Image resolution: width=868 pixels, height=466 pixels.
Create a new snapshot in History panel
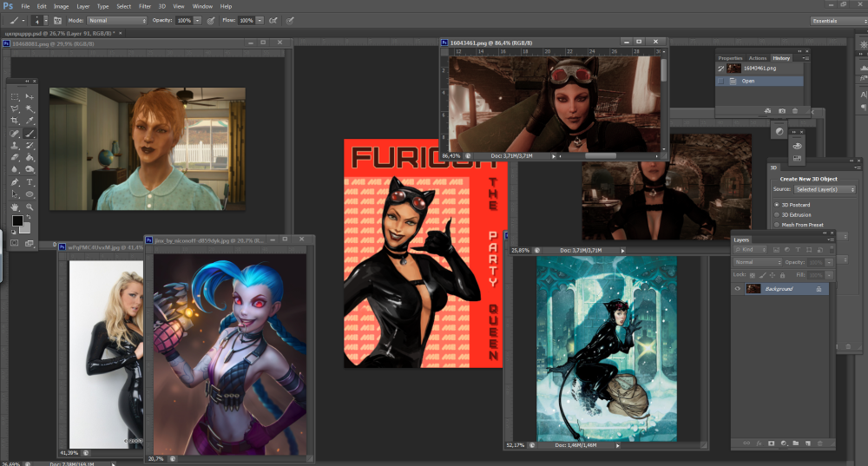(x=782, y=111)
